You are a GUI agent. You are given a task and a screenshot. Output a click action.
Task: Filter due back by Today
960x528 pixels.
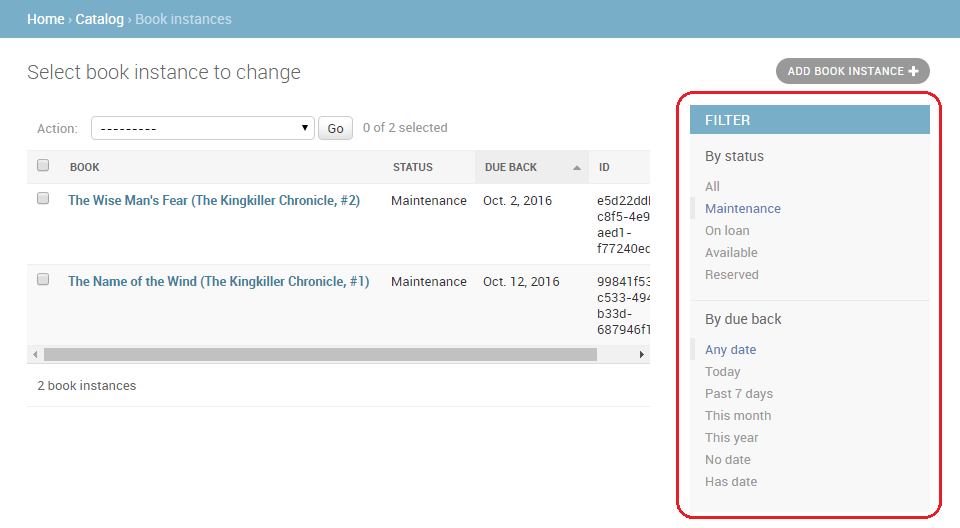[x=722, y=372]
